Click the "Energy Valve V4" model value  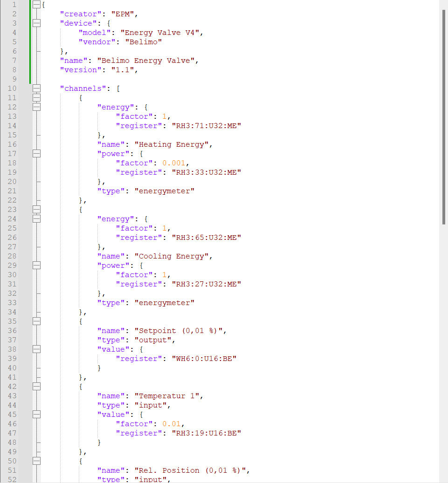coord(160,33)
